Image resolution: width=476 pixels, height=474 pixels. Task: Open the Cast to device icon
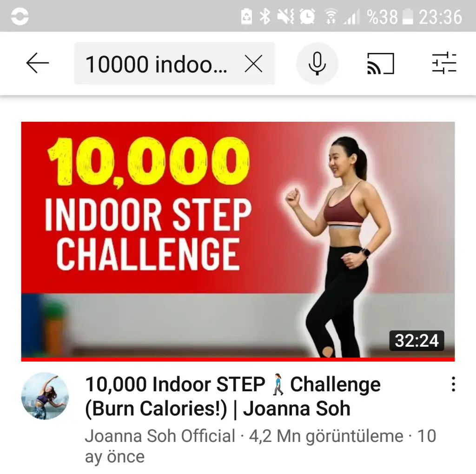pyautogui.click(x=381, y=63)
